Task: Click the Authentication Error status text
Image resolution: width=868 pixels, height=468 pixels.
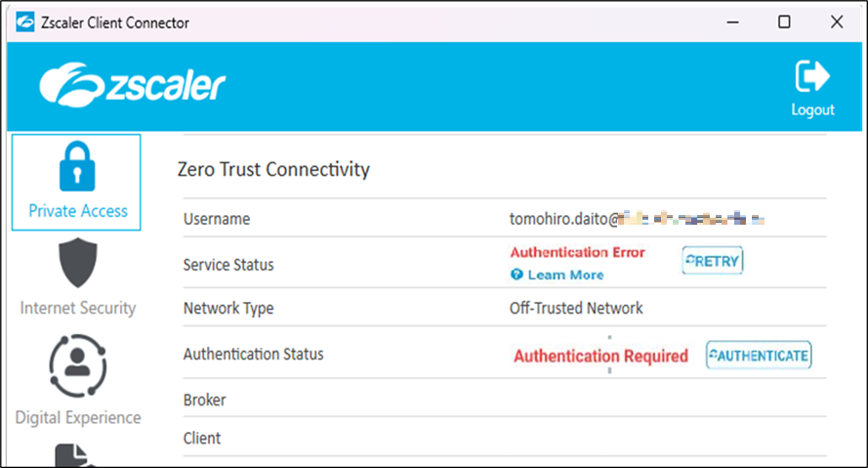Action: pos(577,252)
